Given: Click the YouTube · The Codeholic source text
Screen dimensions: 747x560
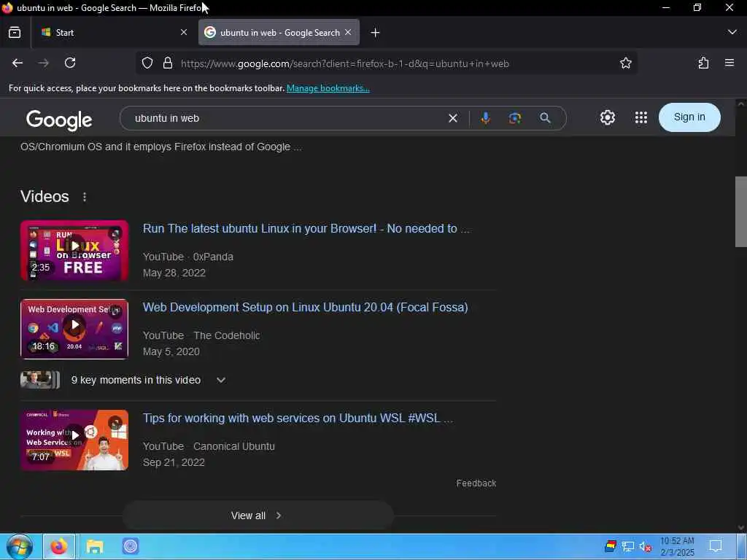Looking at the screenshot, I should [x=201, y=335].
